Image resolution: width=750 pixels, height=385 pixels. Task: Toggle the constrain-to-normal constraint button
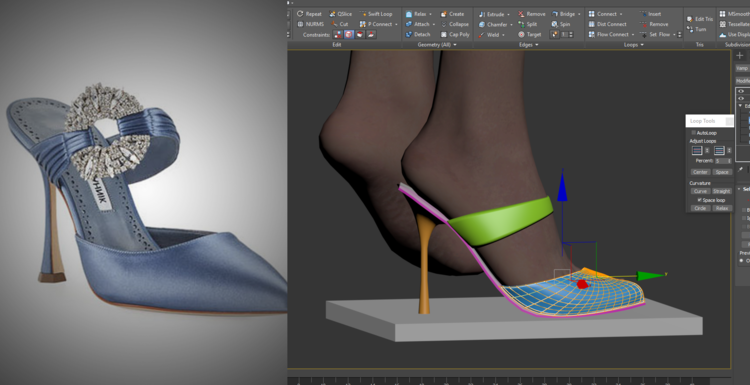click(x=371, y=34)
